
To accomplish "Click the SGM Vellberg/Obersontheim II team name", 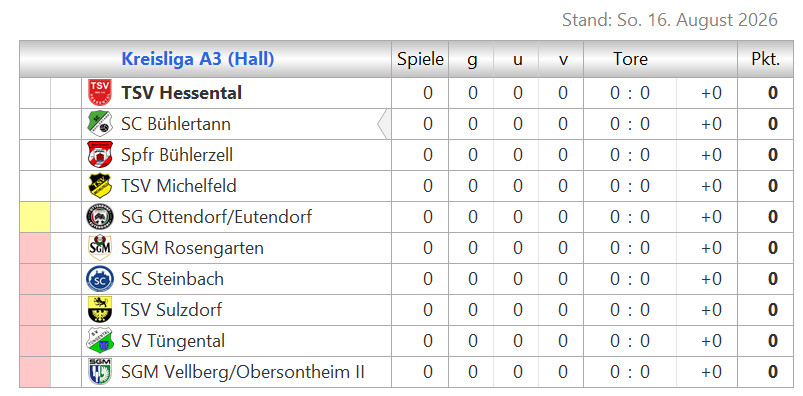I will pos(243,372).
